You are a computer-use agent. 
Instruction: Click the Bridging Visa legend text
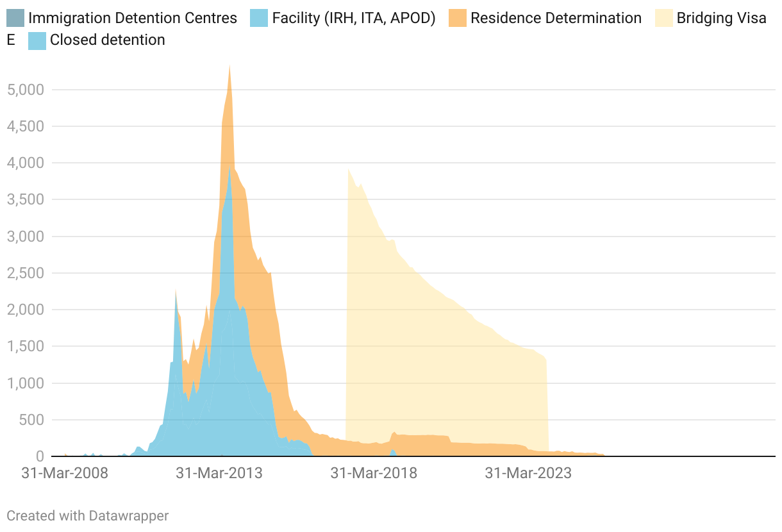pyautogui.click(x=721, y=18)
